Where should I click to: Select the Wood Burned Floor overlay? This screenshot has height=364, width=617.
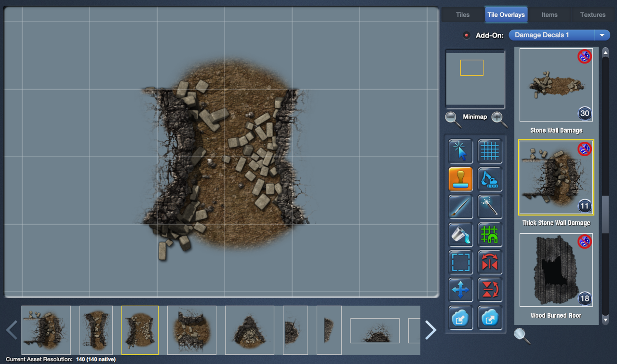tap(556, 270)
